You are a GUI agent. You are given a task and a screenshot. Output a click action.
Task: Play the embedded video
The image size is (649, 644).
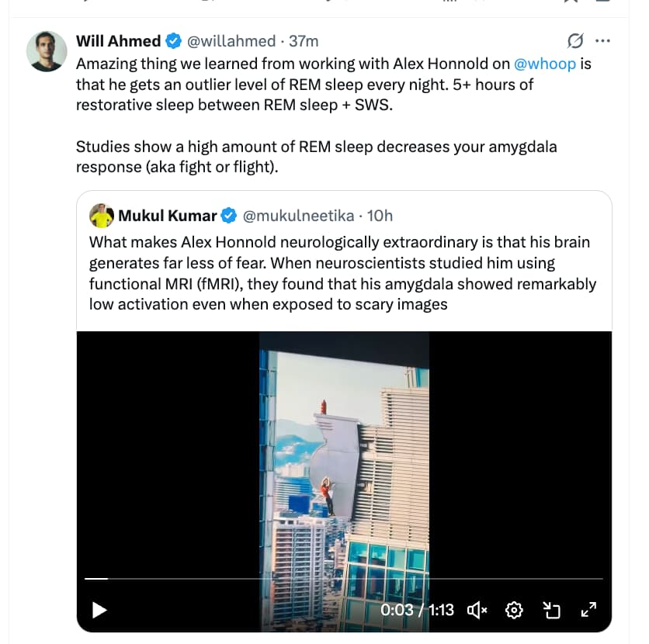[x=99, y=610]
